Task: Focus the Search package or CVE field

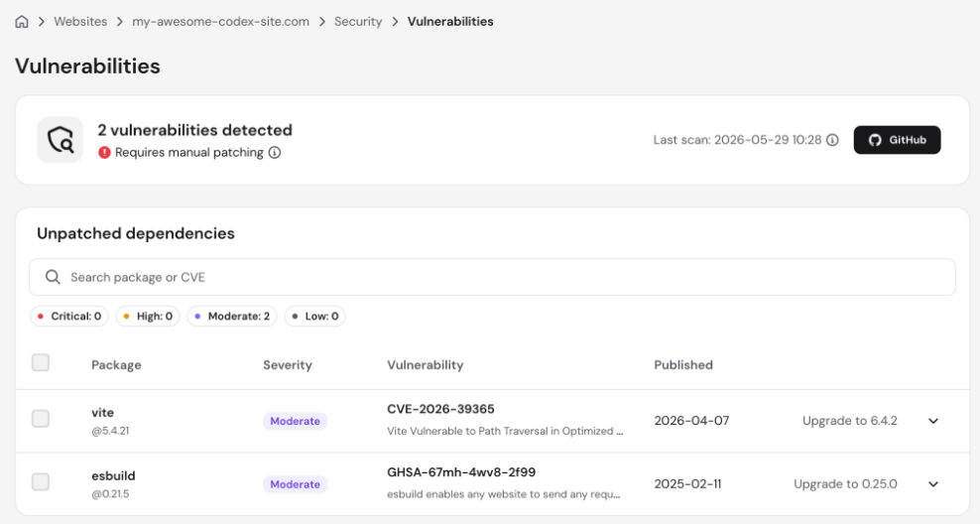Action: (x=493, y=277)
